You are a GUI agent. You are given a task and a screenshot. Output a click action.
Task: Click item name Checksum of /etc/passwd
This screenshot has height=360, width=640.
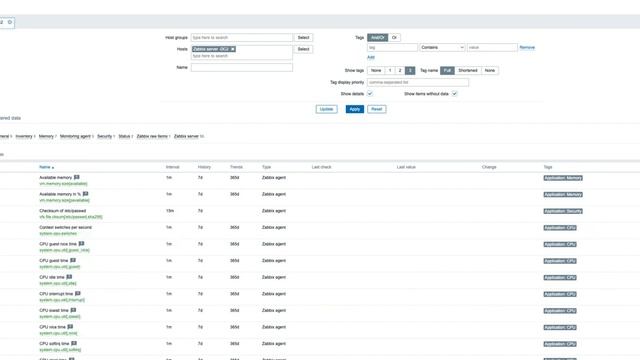pyautogui.click(x=62, y=211)
